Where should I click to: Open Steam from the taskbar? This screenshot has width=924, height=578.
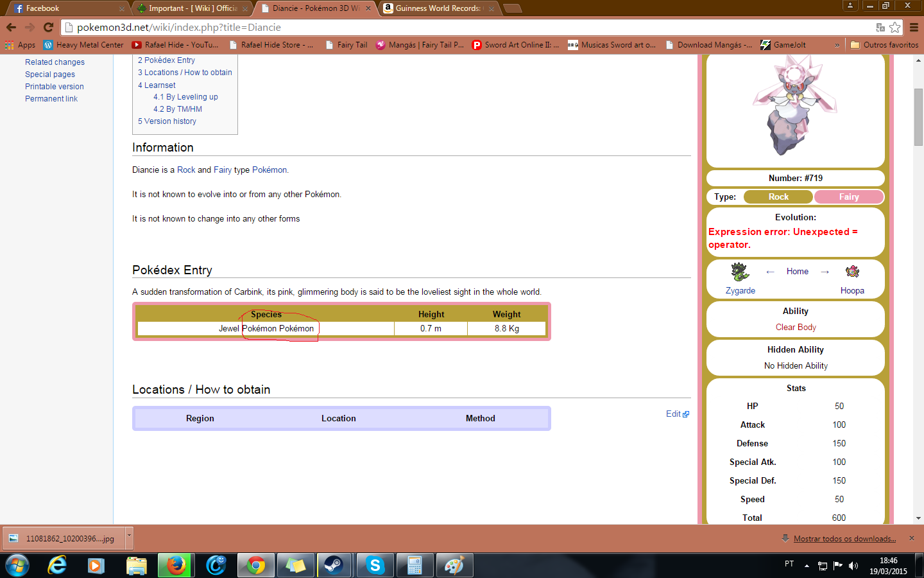334,566
